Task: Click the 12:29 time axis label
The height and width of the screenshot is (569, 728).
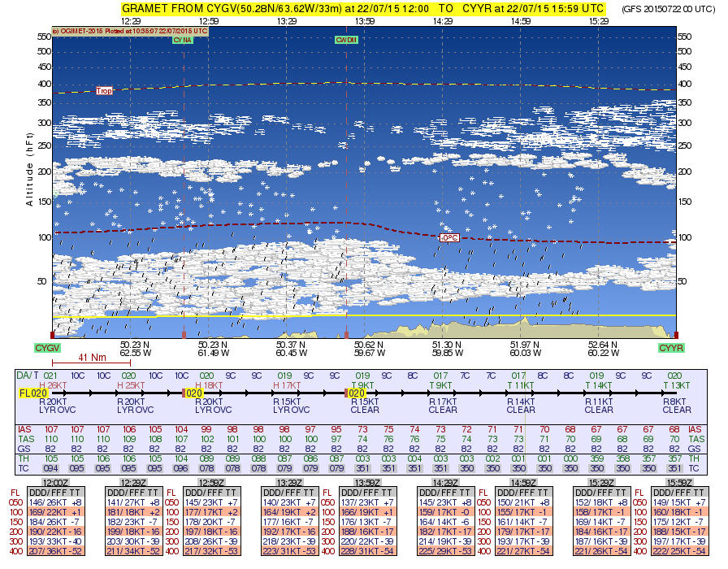Action: point(131,21)
